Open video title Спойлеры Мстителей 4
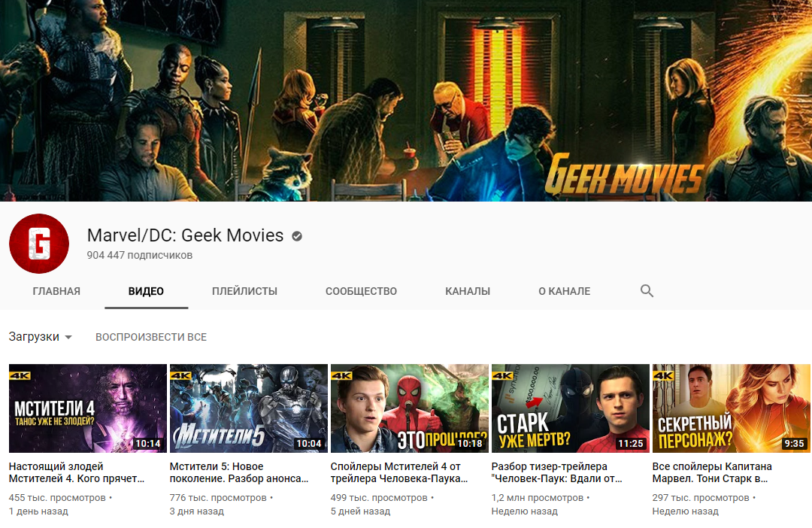This screenshot has height=528, width=812. [x=399, y=472]
